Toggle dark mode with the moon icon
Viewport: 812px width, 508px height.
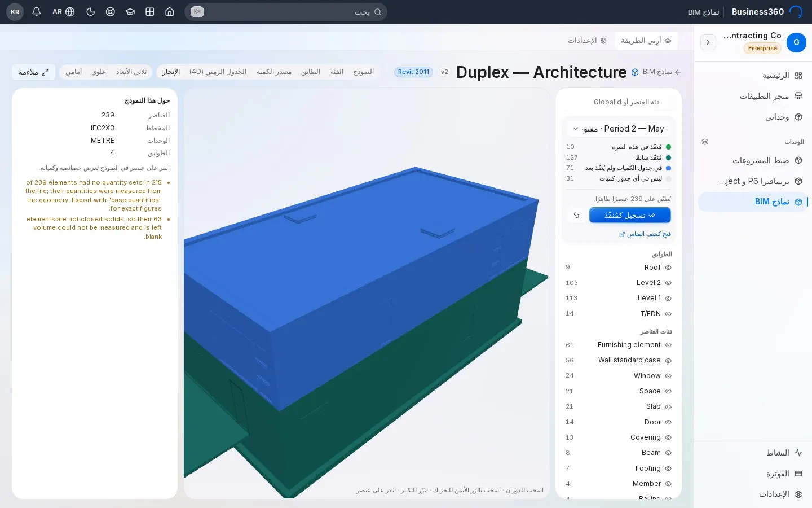[x=90, y=12]
